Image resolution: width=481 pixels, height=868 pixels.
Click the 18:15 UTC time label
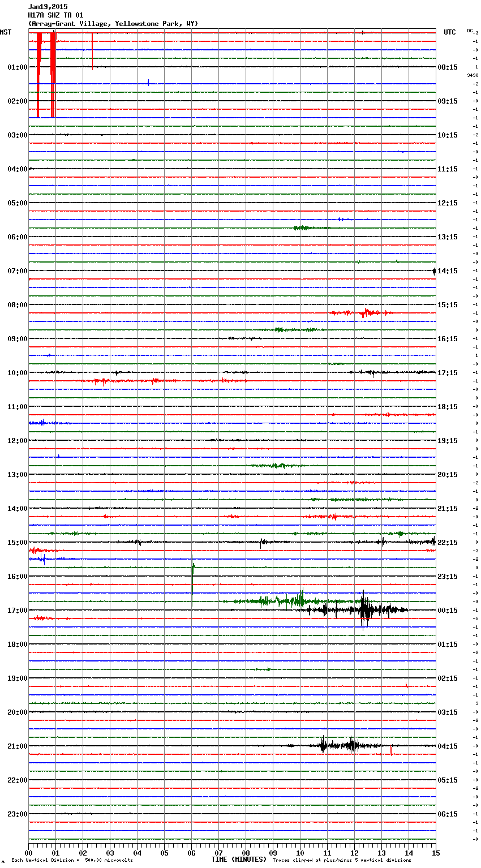tap(448, 407)
